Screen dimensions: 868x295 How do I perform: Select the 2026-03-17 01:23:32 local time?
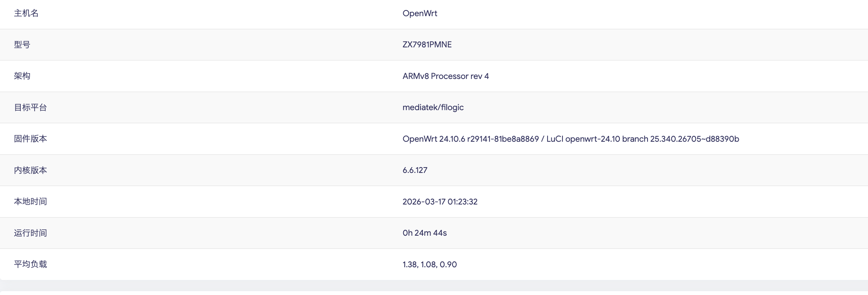(440, 202)
